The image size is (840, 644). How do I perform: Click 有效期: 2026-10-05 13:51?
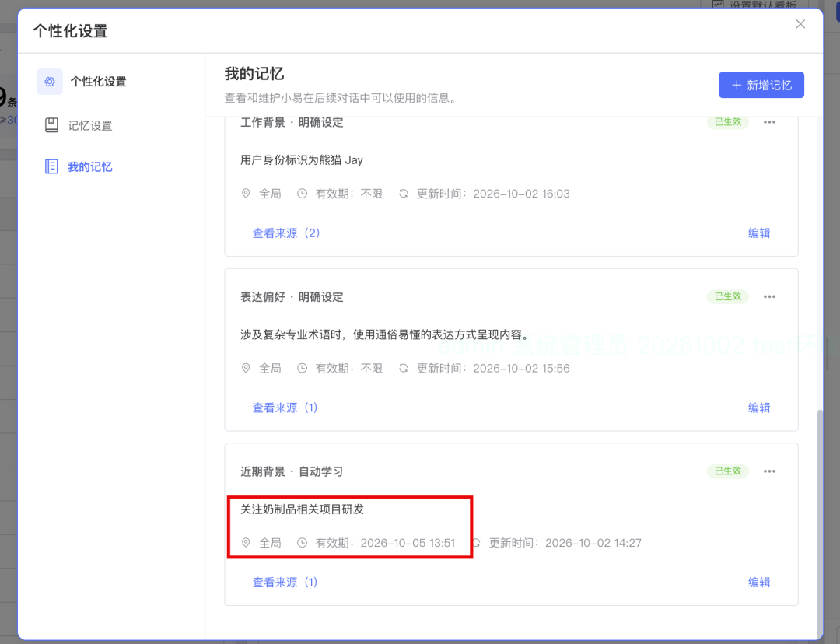pyautogui.click(x=385, y=543)
